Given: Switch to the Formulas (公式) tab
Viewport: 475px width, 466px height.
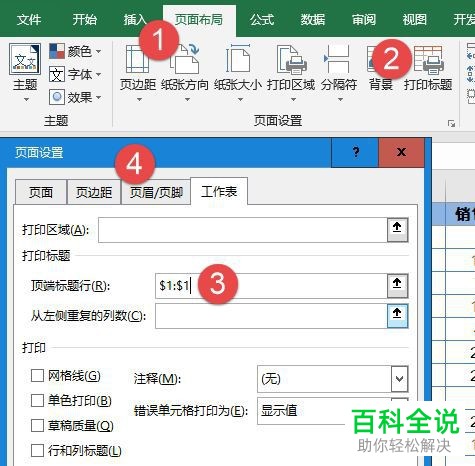Looking at the screenshot, I should pos(262,20).
